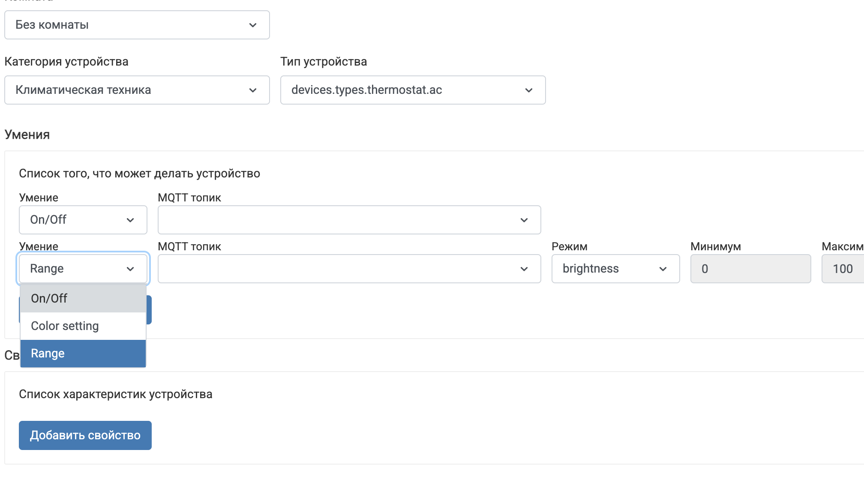
Task: Click the 'Список характеристик устройства' text
Action: 116,394
